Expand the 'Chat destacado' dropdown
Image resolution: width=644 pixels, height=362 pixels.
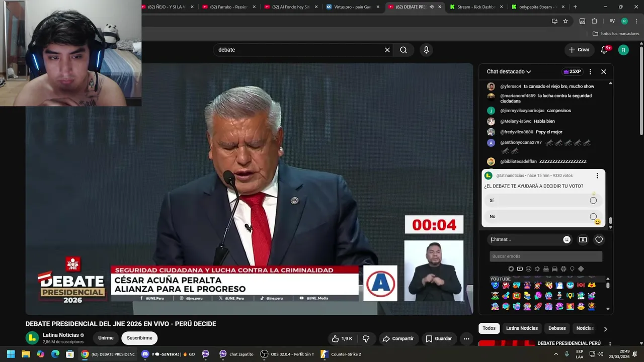click(x=509, y=72)
